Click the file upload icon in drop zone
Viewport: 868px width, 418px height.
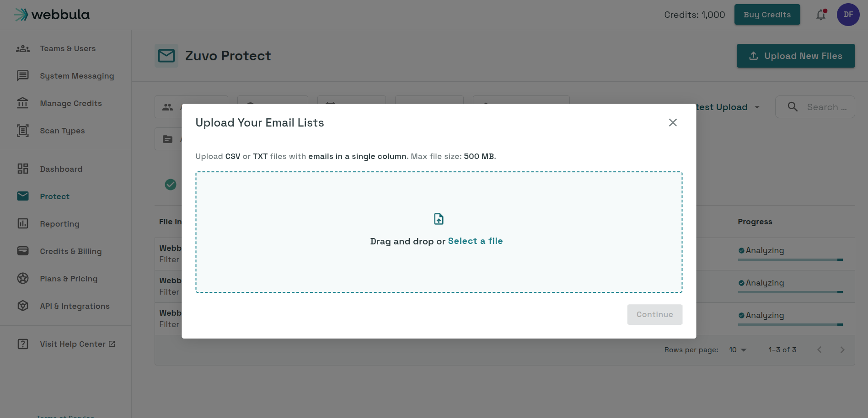pos(439,219)
